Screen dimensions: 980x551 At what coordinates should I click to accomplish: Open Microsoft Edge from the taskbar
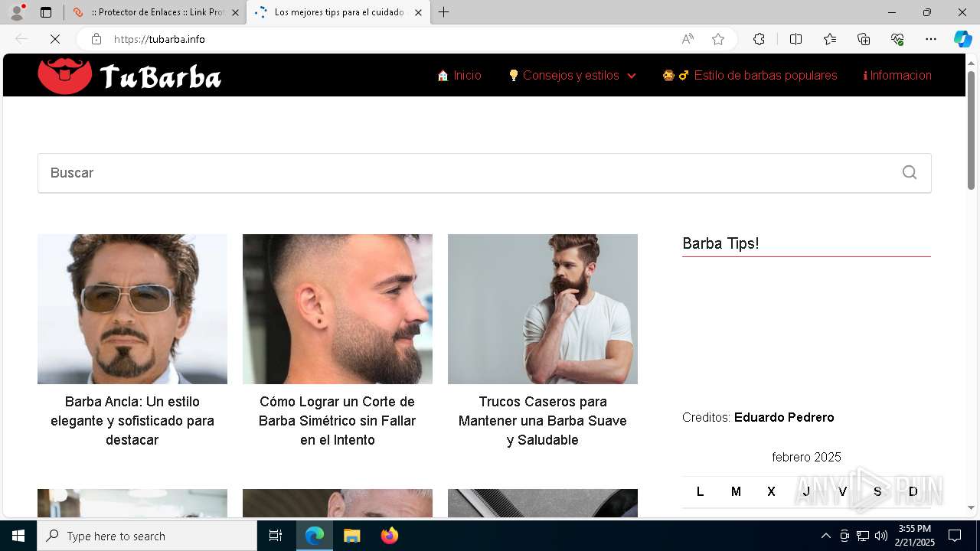315,536
